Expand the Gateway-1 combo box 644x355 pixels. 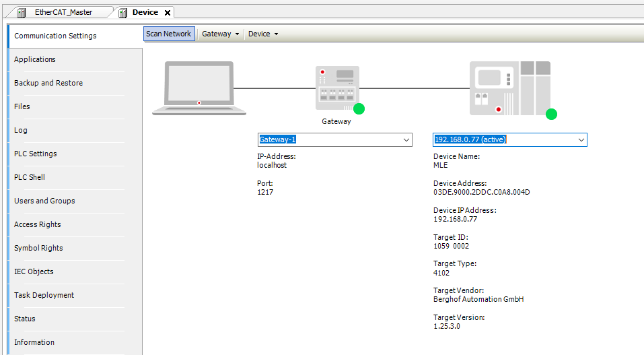406,139
